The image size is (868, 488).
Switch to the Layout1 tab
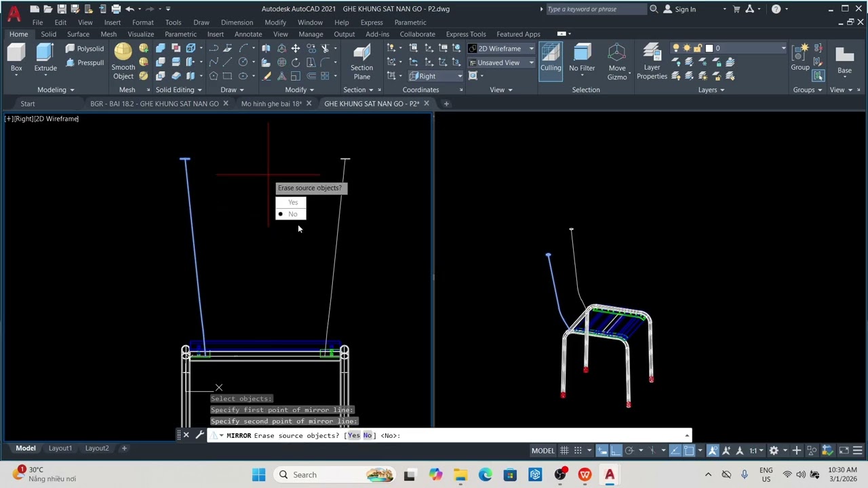(x=60, y=448)
